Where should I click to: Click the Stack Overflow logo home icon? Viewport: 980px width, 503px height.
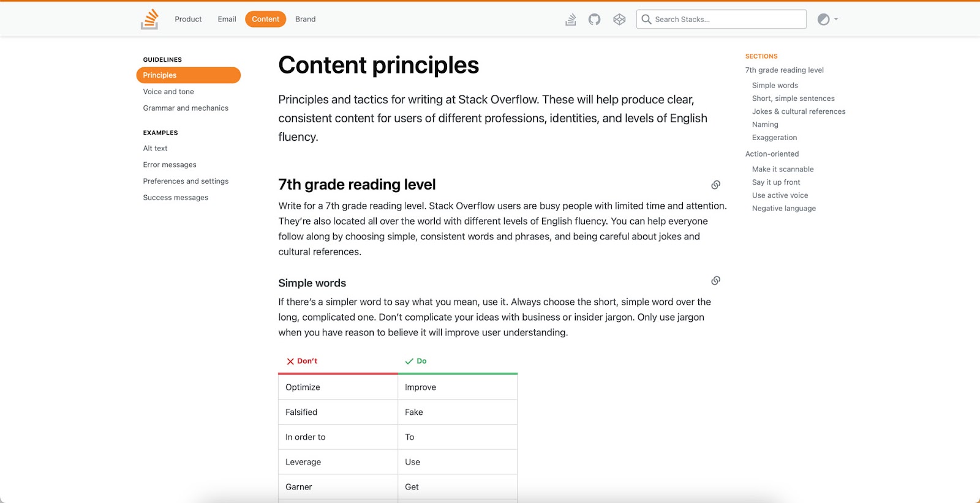(149, 19)
